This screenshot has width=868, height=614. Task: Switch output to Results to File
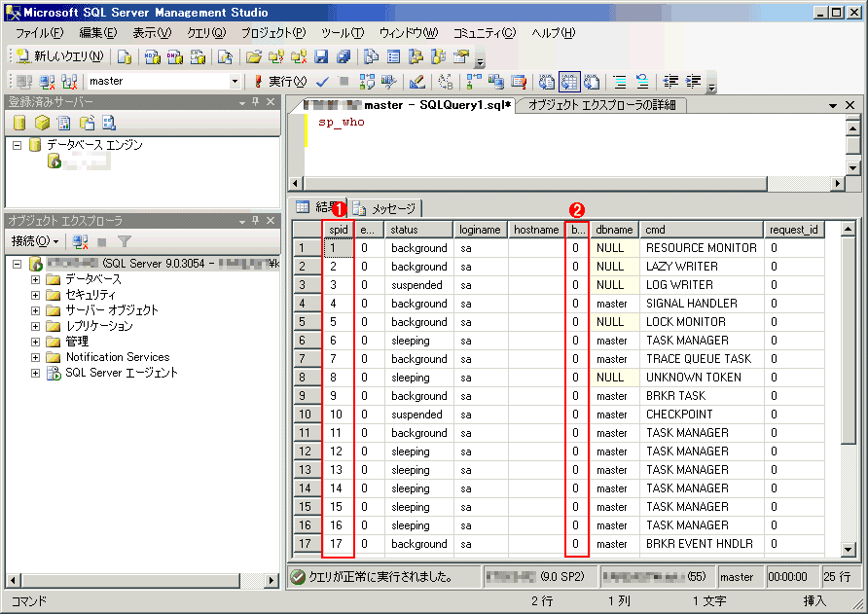pyautogui.click(x=592, y=82)
